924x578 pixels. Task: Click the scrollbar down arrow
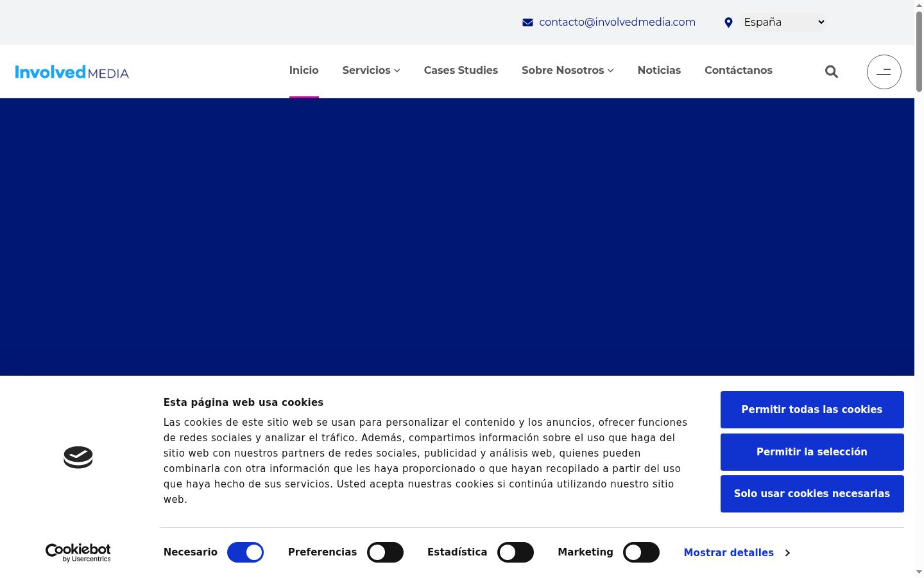pyautogui.click(x=919, y=572)
